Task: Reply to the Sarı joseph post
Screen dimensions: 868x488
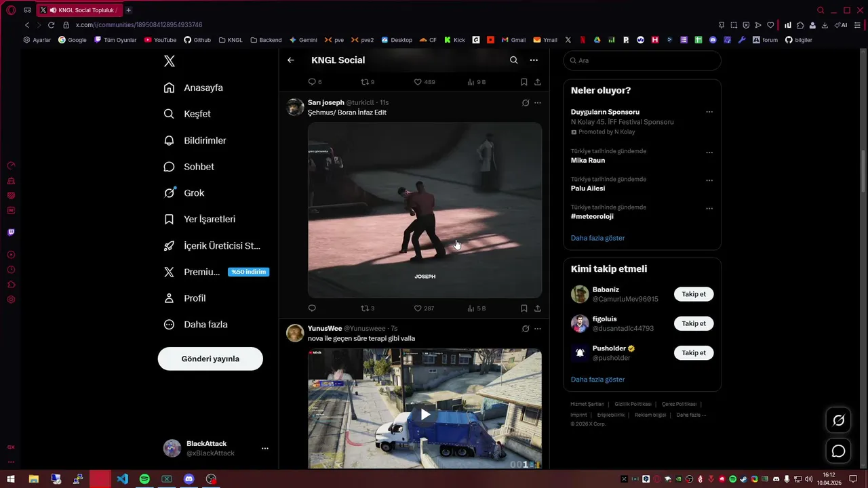Action: pyautogui.click(x=312, y=308)
